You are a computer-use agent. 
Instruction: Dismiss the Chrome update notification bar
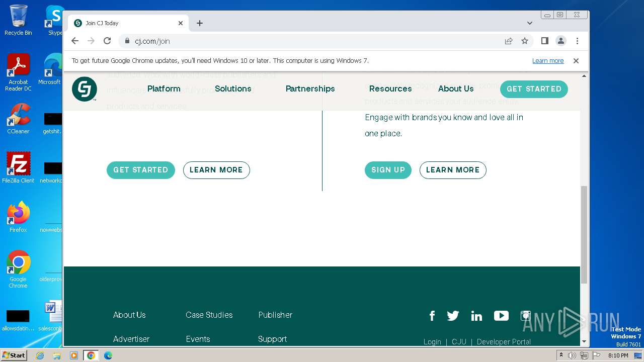pyautogui.click(x=576, y=61)
